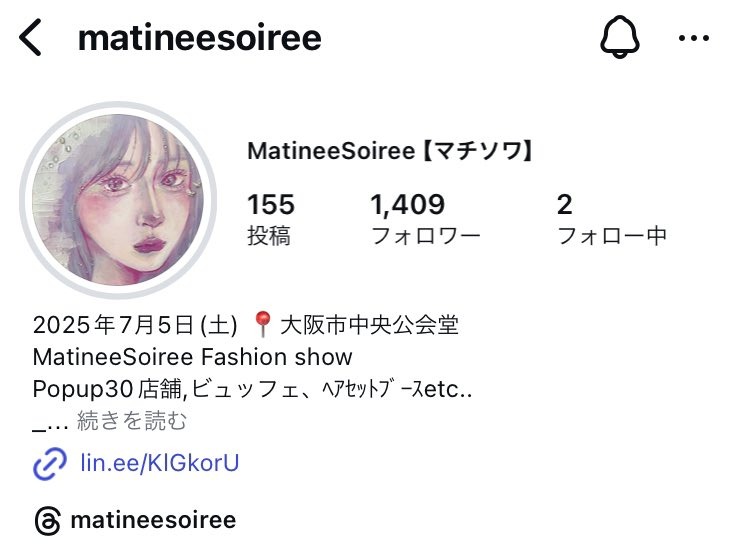Click the Threads logo icon
The width and height of the screenshot is (750, 555).
47,521
